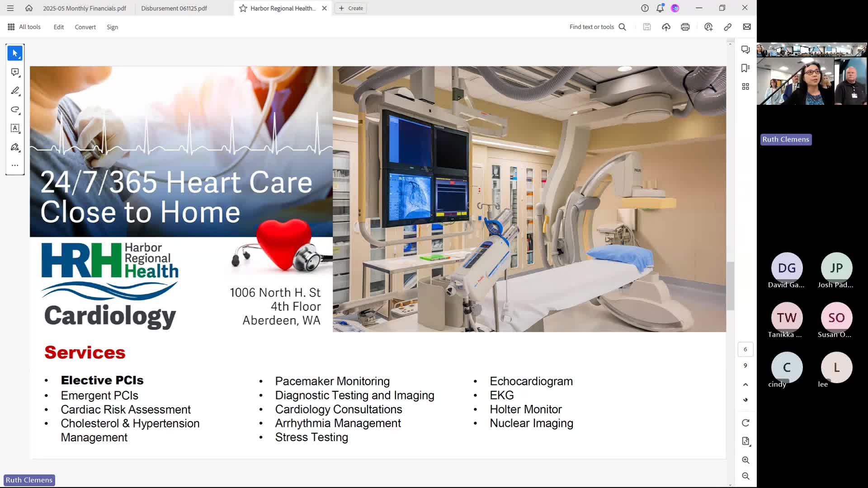Click the current page number 6 box
The image size is (868, 488).
745,349
